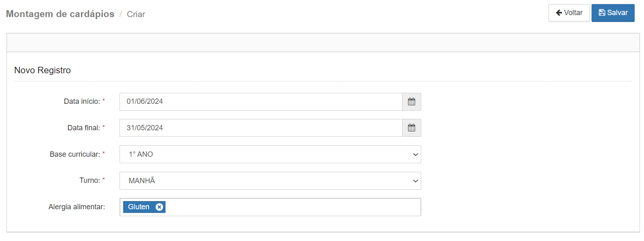Select the Gluten tag

click(139, 207)
